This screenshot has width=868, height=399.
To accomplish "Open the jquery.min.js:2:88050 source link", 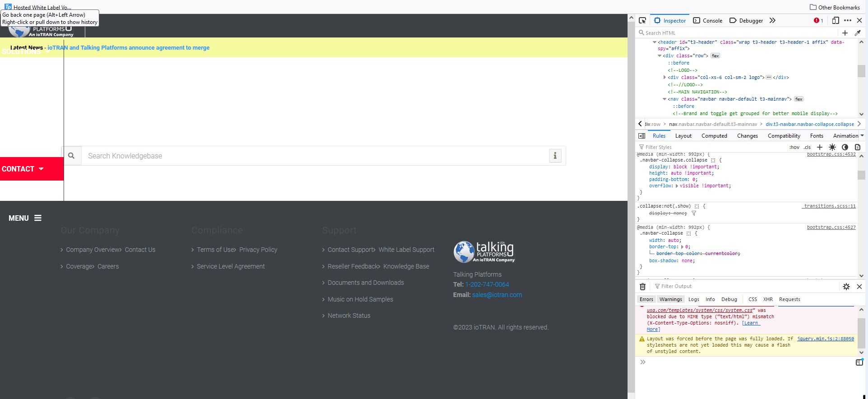I will [826, 339].
